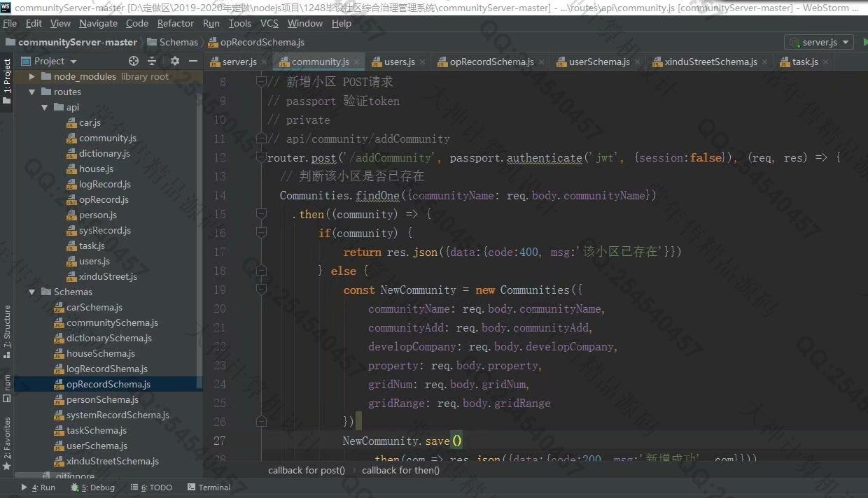Switch to the xinduStreetSchema.js editor tab
Viewport: 868px width, 498px height.
point(710,62)
